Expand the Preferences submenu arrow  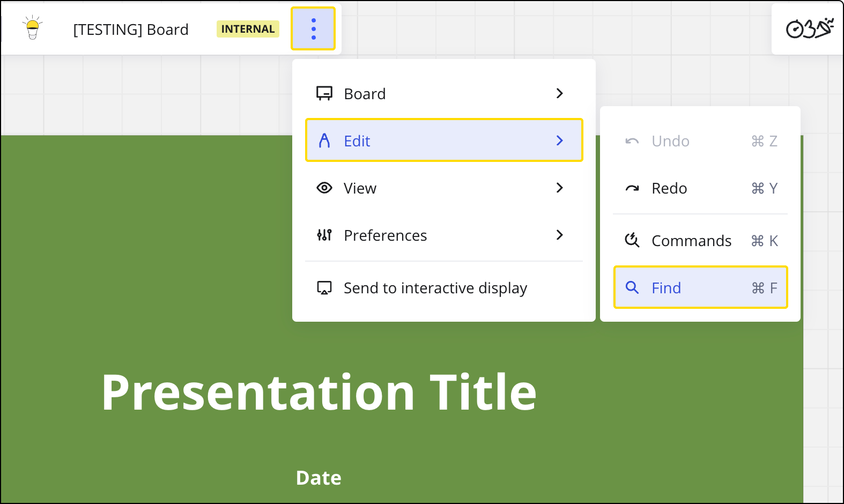tap(559, 235)
